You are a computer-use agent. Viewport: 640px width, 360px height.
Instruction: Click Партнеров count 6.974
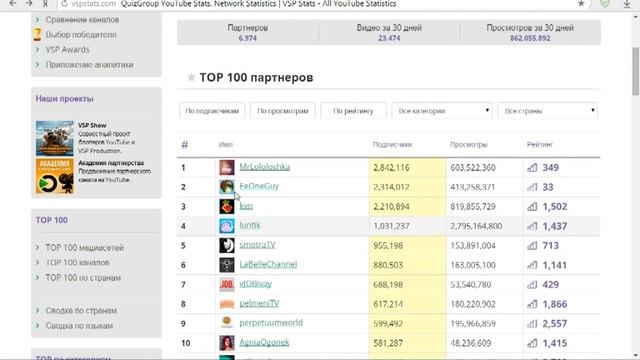click(x=247, y=38)
